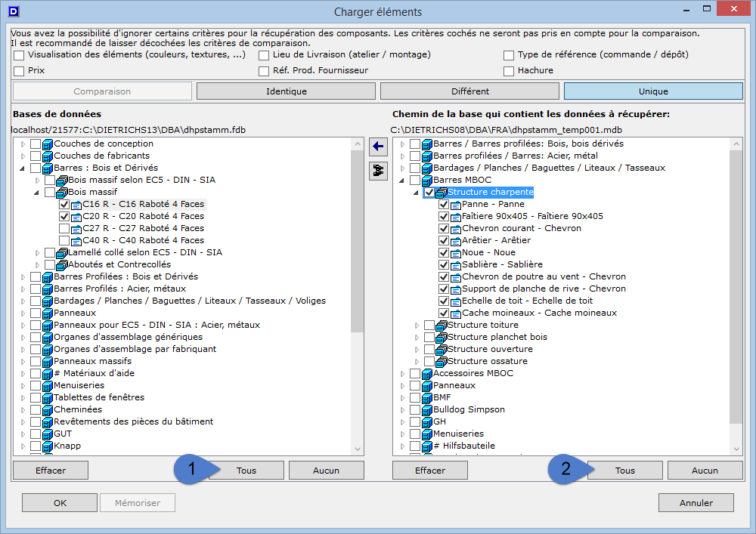Image resolution: width=756 pixels, height=534 pixels.
Task: Select Noue - Noue tree entry
Action: point(488,252)
